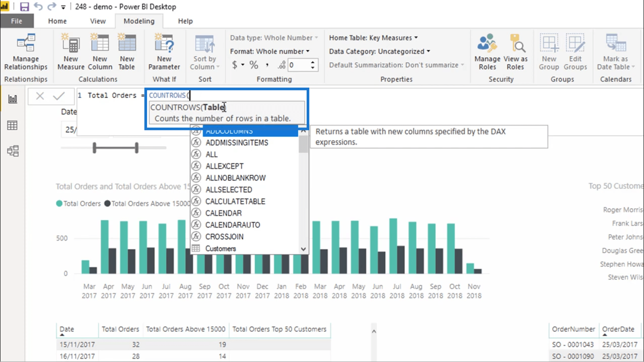Switch to the Home ribbon tab

click(57, 21)
